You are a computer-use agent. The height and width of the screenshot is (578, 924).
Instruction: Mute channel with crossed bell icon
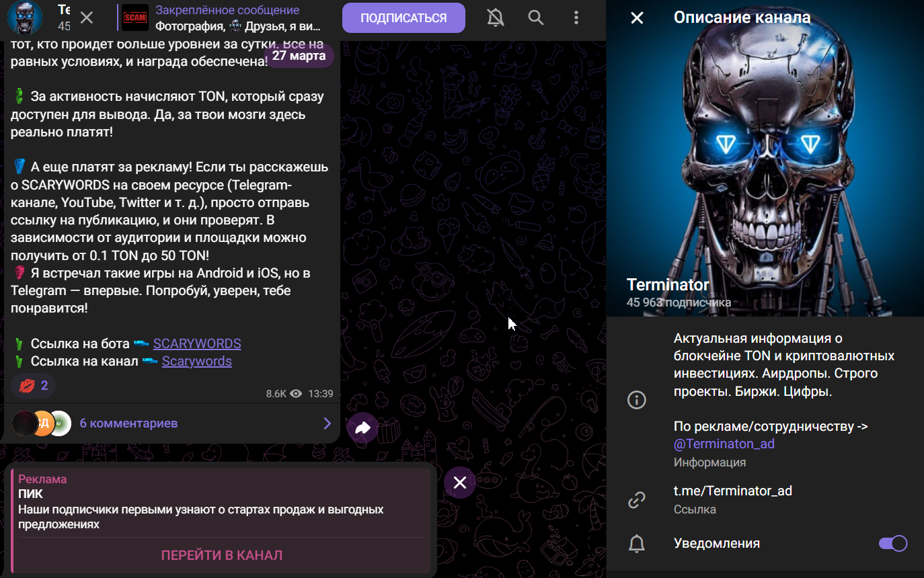click(496, 18)
